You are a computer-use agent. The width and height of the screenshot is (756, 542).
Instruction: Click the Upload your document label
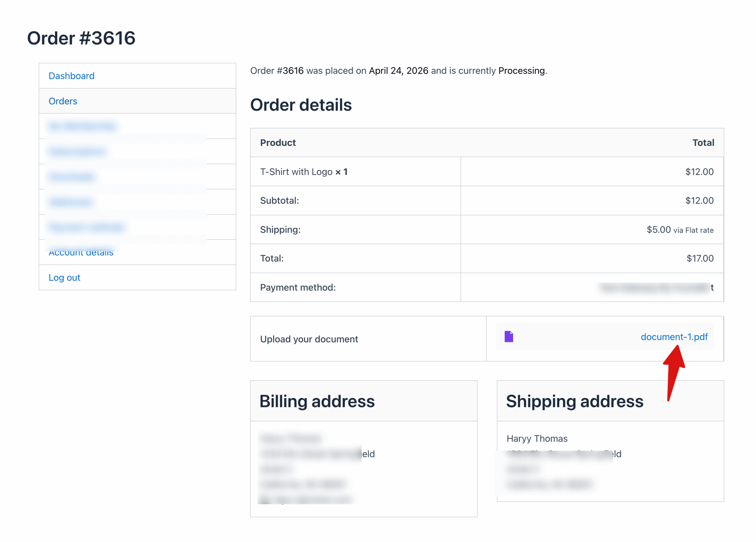click(x=309, y=339)
